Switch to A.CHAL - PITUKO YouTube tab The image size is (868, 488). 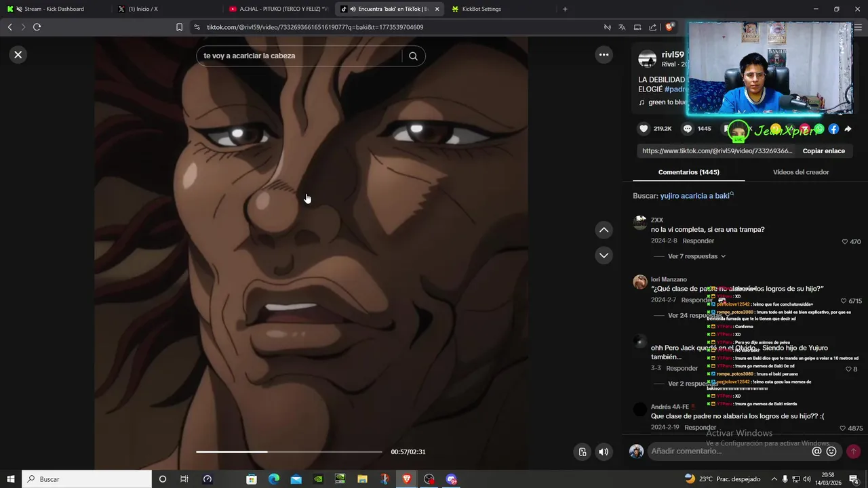[278, 9]
